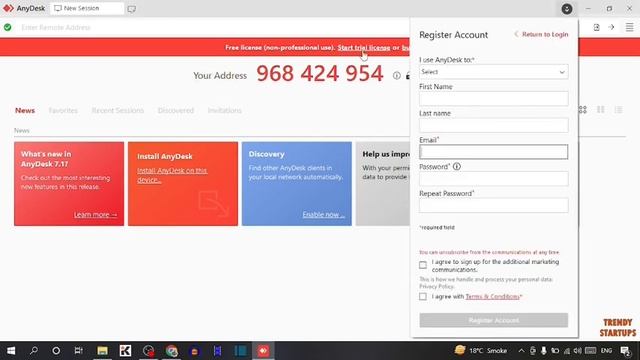Open notification center icon
The image size is (640, 360).
point(625,351)
